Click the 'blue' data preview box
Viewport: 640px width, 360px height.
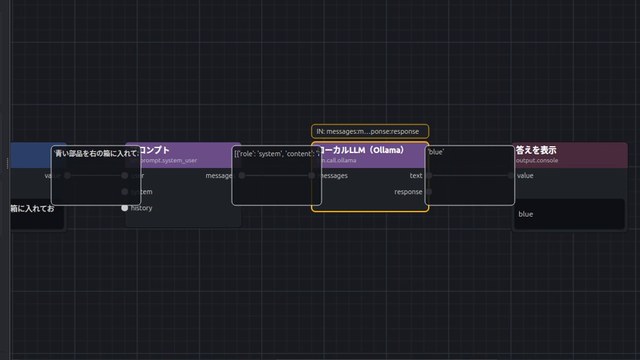(470, 175)
